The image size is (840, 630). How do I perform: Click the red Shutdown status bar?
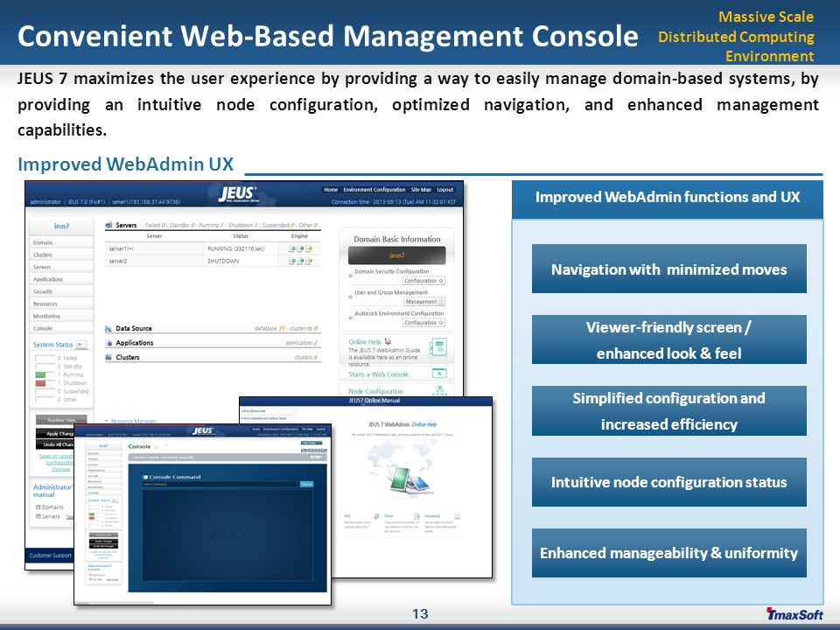[41, 383]
